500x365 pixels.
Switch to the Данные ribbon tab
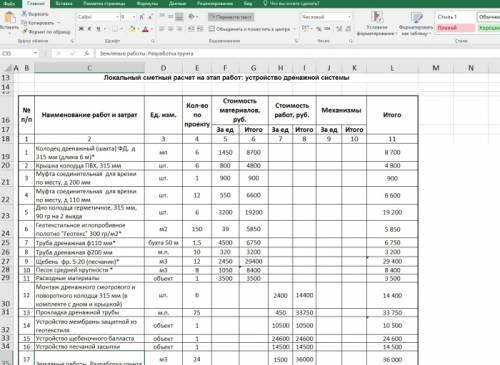pos(177,3)
